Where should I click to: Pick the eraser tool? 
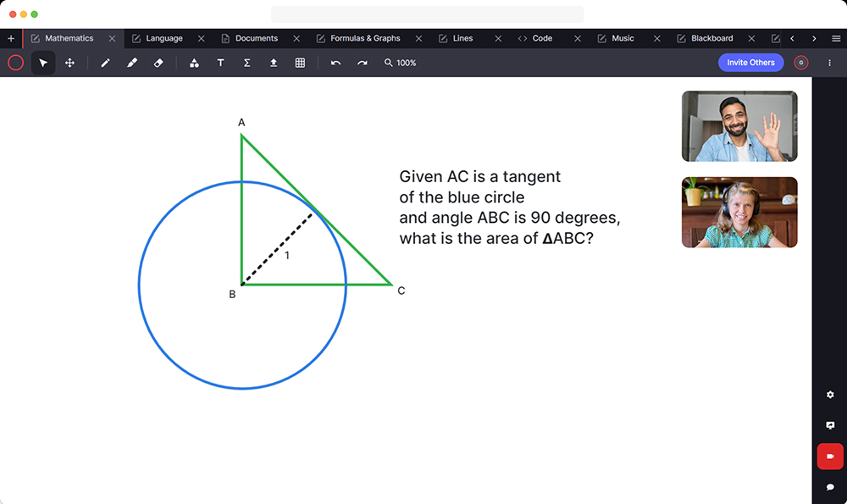tap(158, 63)
